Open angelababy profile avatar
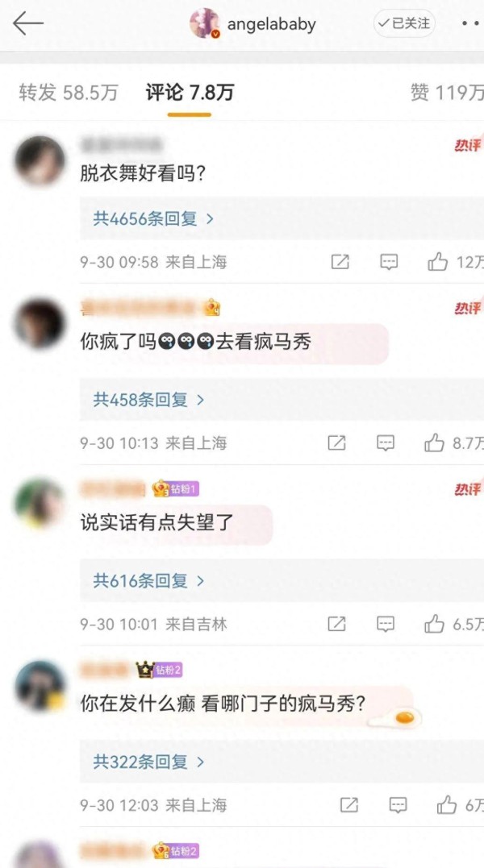The image size is (484, 868). click(205, 23)
